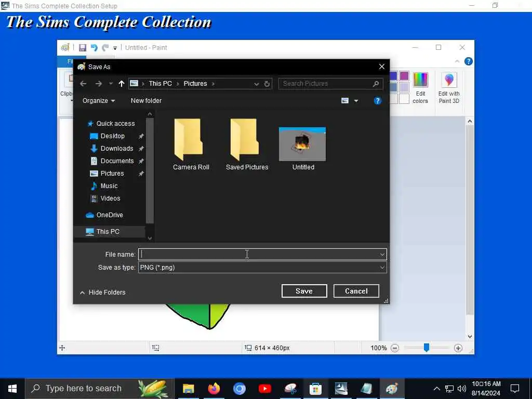Image resolution: width=532 pixels, height=399 pixels.
Task: Click the Save button
Action: [304, 291]
